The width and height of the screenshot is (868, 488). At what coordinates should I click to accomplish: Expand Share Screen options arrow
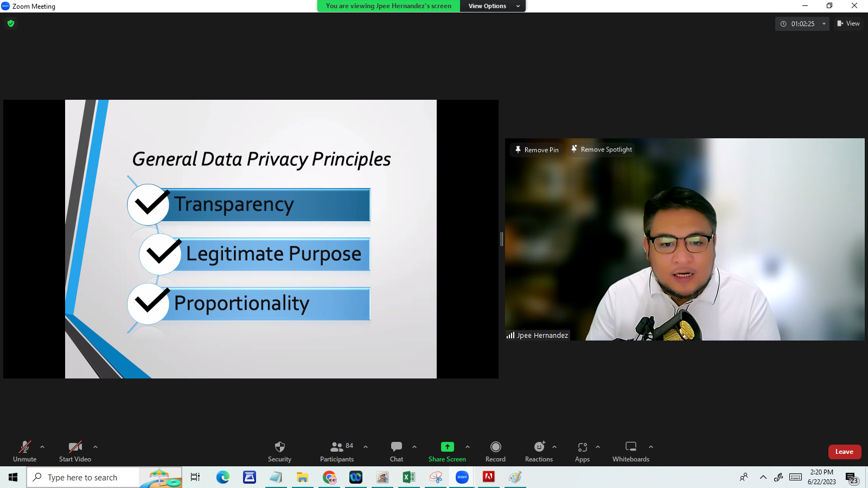point(468,447)
